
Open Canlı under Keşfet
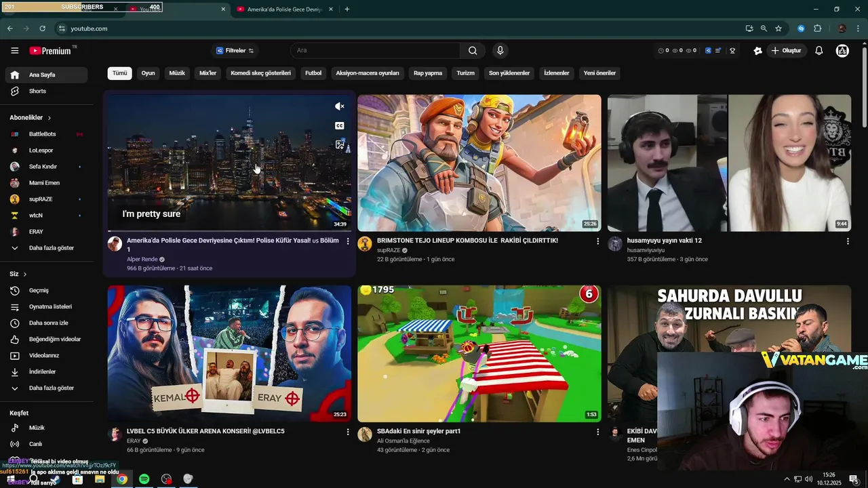(x=47, y=444)
